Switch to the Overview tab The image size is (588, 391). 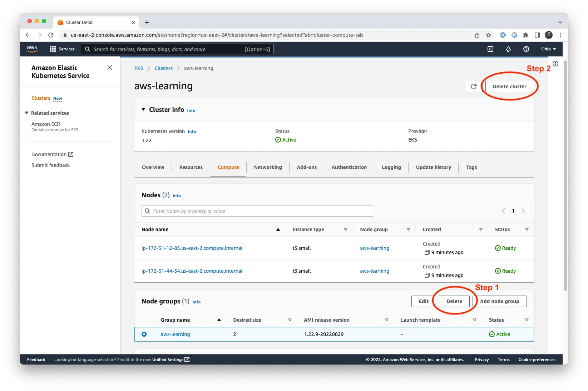click(153, 167)
